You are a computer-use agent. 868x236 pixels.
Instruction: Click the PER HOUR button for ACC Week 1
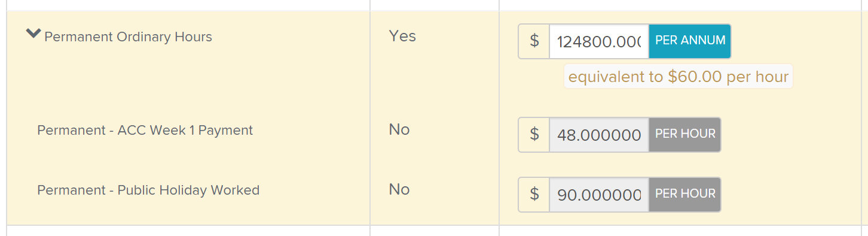point(685,135)
